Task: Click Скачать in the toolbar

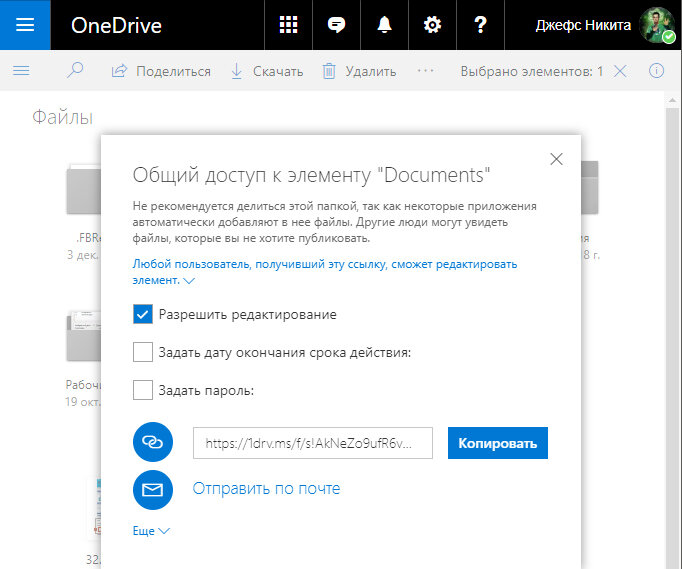Action: click(x=267, y=71)
